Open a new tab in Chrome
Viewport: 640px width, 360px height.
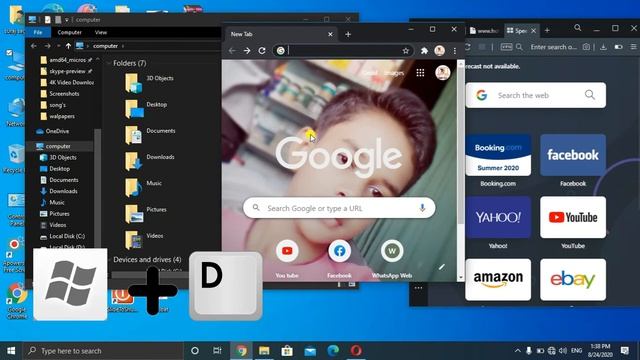pos(348,35)
